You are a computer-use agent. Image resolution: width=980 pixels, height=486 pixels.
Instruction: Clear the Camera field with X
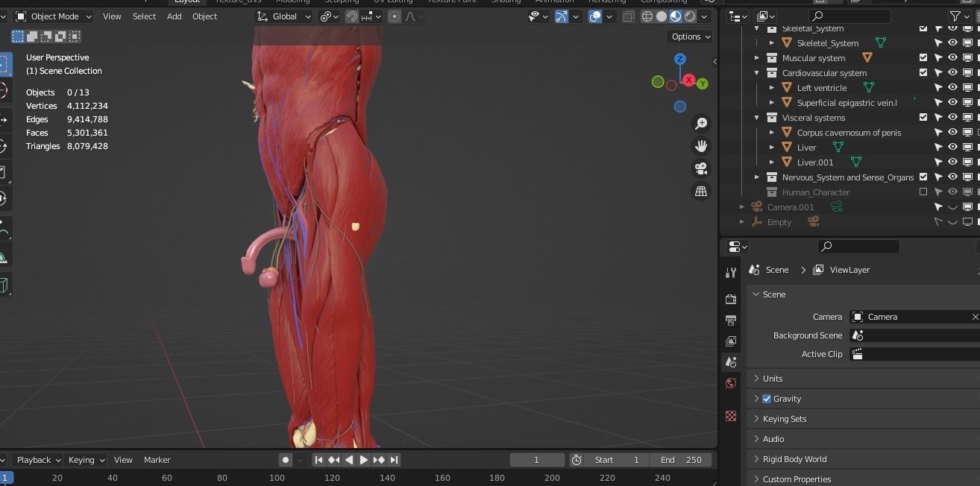pos(975,317)
